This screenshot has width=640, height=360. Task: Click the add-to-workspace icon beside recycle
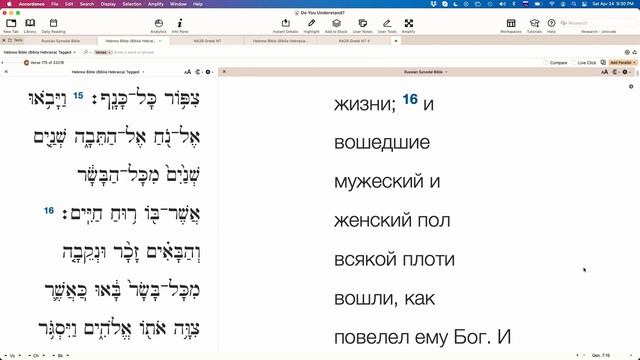coord(627,52)
